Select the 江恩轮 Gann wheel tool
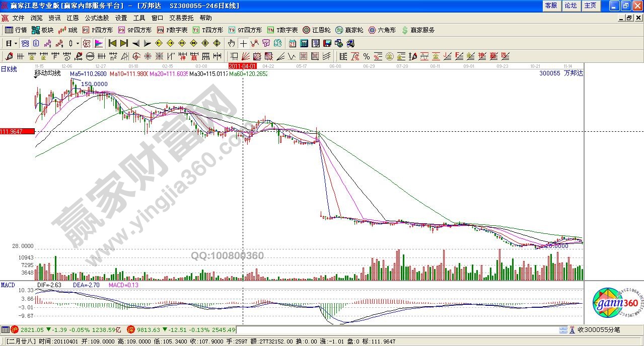Viewport: 644px width, 346px height. tap(317, 30)
